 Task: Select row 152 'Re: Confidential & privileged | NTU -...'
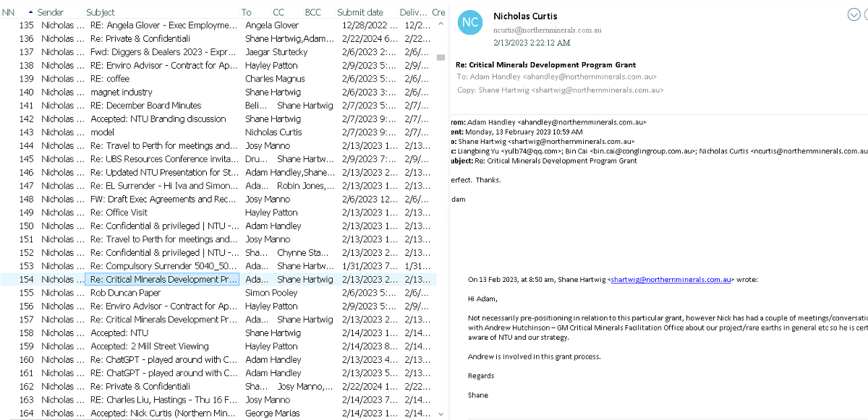point(218,252)
